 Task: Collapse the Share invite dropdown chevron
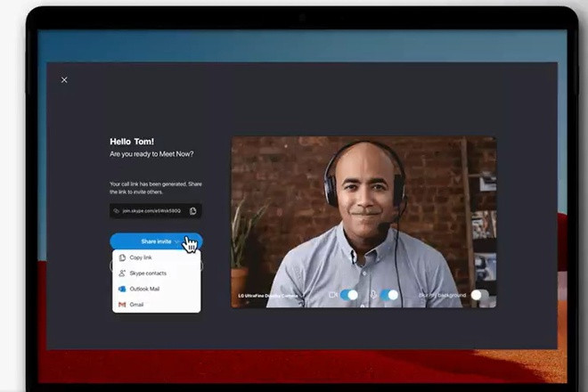tap(177, 241)
